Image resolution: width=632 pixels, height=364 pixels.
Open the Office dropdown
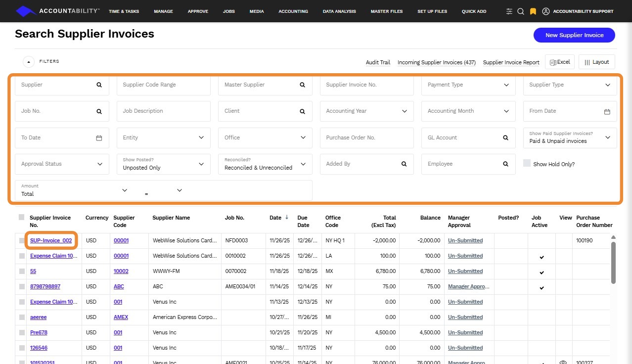point(265,138)
